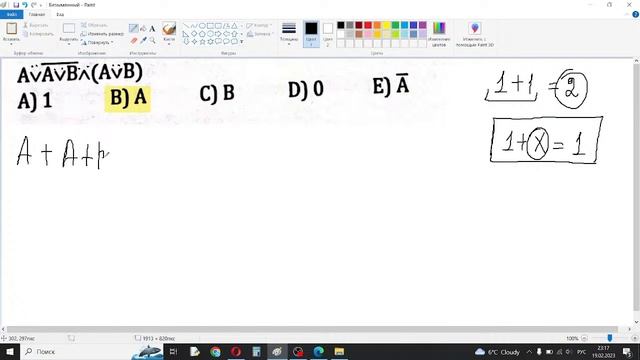The height and width of the screenshot is (360, 640).
Task: Open the Customize Quick Access Toolbar arrow
Action: pyautogui.click(x=41, y=5)
